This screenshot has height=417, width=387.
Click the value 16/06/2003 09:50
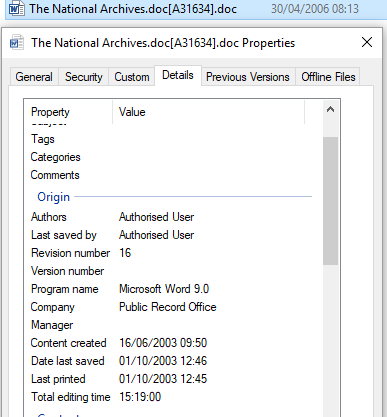[163, 343]
